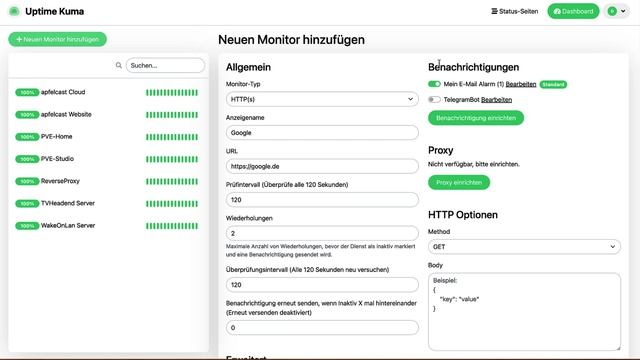The height and width of the screenshot is (360, 640).
Task: Disable the Mein E-Mail Alarm toggle
Action: click(x=434, y=84)
